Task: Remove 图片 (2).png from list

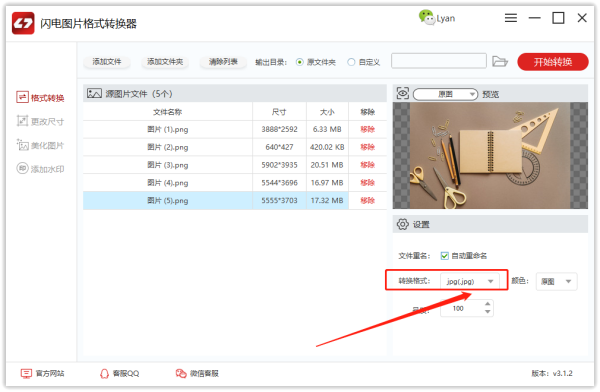Action: (x=367, y=147)
